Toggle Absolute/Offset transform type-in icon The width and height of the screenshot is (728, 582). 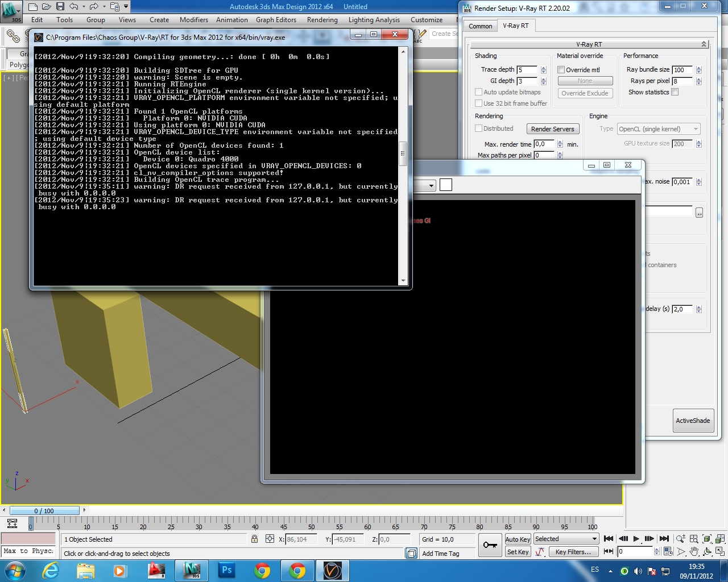270,539
